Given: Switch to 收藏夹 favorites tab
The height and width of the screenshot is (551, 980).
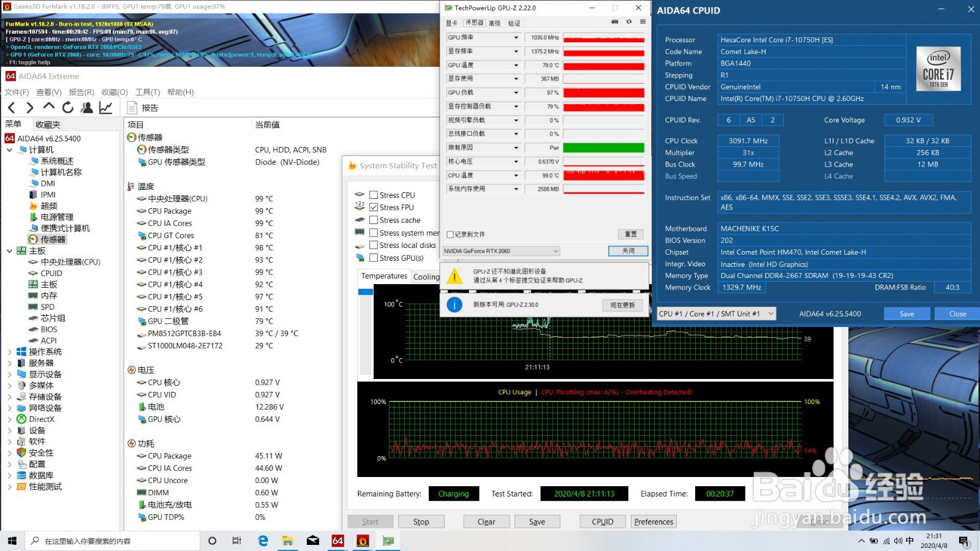Looking at the screenshot, I should 48,124.
